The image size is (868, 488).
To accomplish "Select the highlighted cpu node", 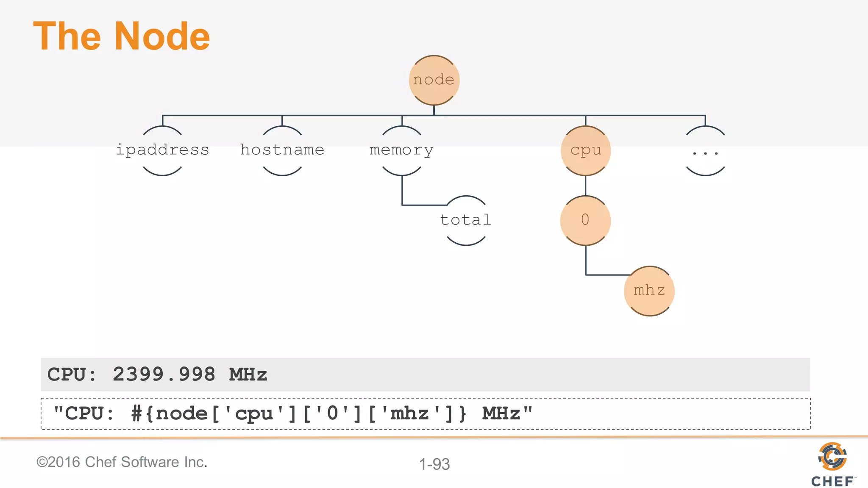I will click(586, 150).
